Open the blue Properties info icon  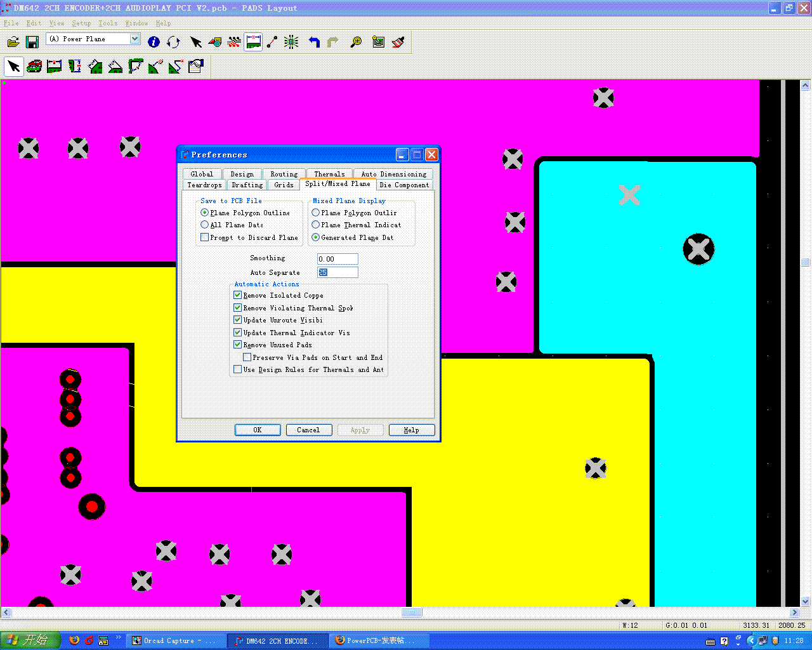[154, 42]
